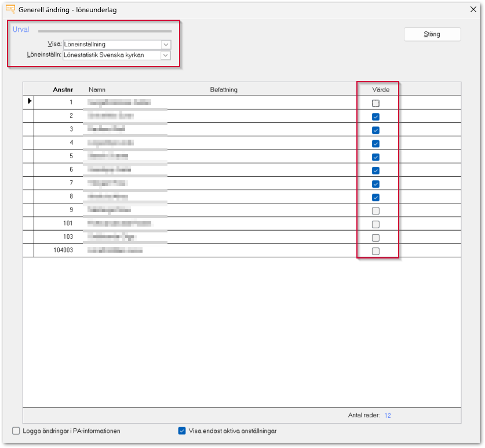Screen dimensions: 485x448
Task: Open the Löneinställn dropdown arrow
Action: [x=166, y=56]
